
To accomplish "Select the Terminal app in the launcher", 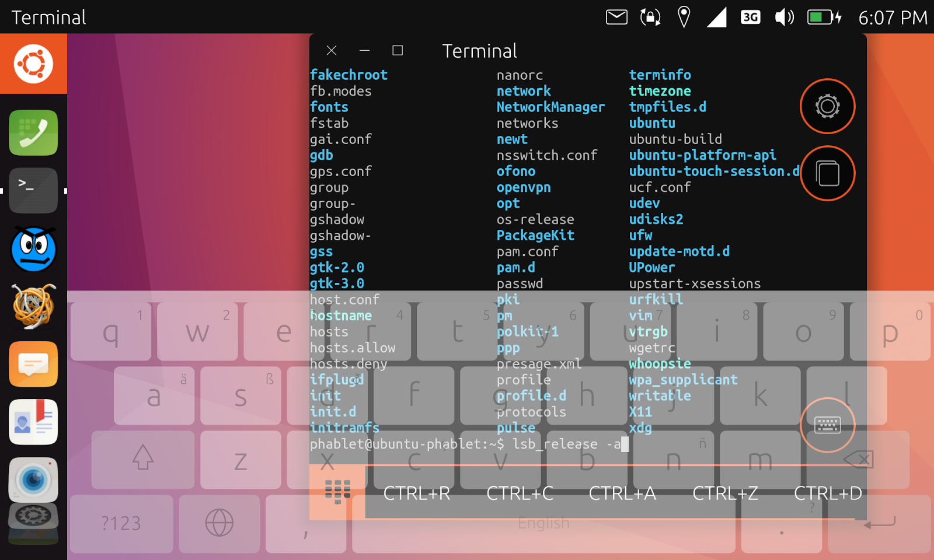I will 33,190.
